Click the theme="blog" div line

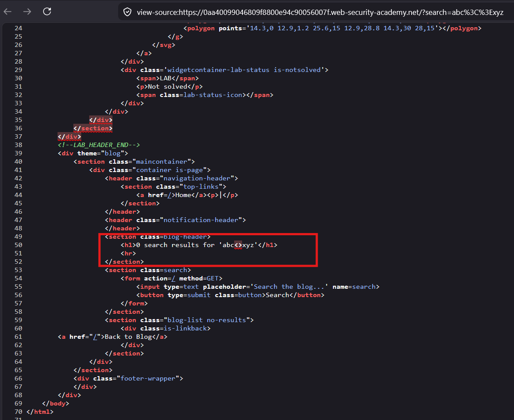(x=93, y=154)
